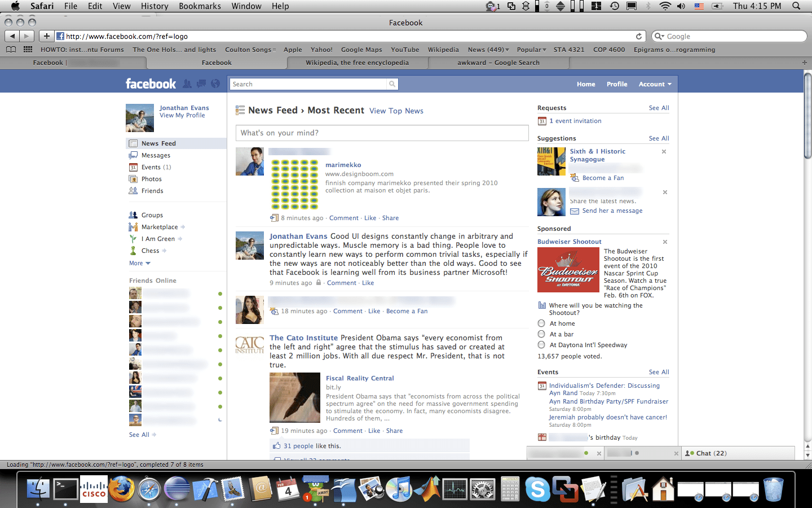The width and height of the screenshot is (812, 508).
Task: Open the Window menu
Action: pos(246,6)
